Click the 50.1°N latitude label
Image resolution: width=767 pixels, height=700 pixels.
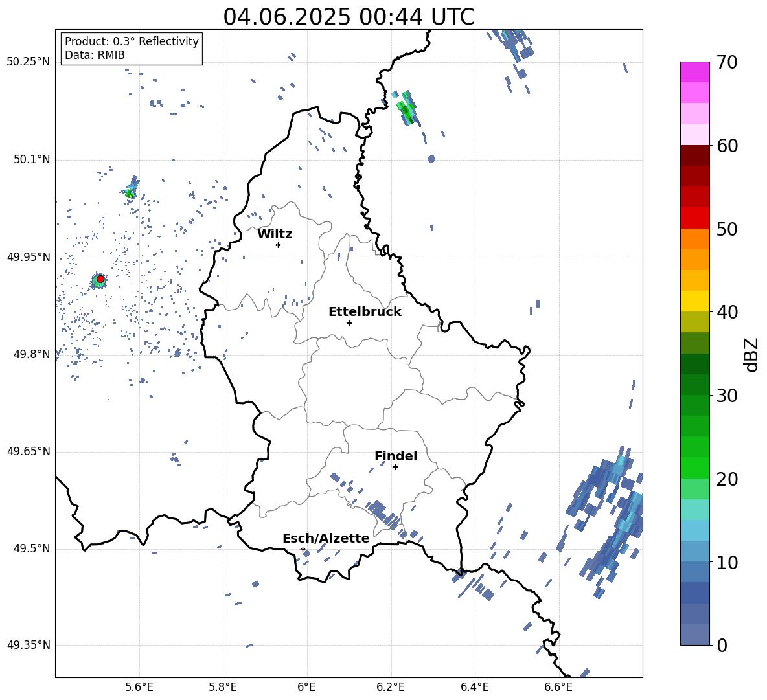pos(31,160)
